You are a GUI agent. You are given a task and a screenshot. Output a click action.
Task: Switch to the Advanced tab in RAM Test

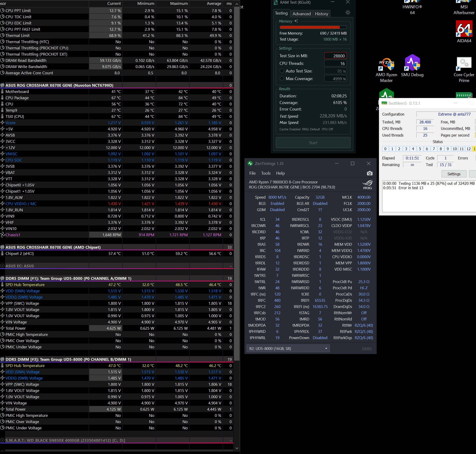coord(301,14)
